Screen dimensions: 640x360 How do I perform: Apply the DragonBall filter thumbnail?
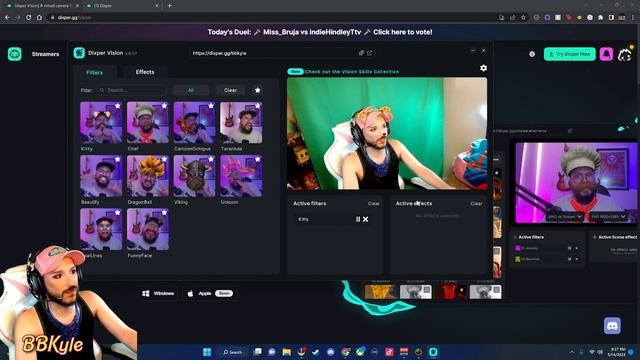point(147,176)
